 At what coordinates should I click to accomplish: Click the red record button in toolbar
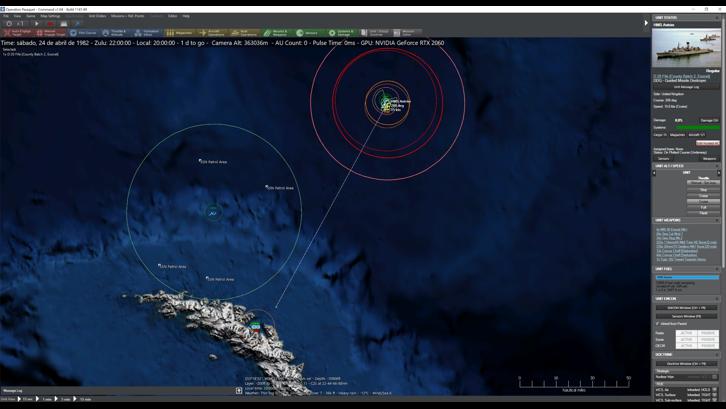(50, 24)
